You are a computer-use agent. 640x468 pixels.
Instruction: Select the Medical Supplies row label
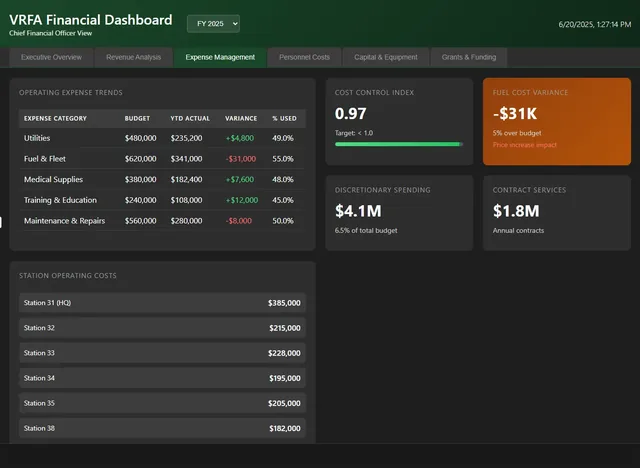pos(53,180)
